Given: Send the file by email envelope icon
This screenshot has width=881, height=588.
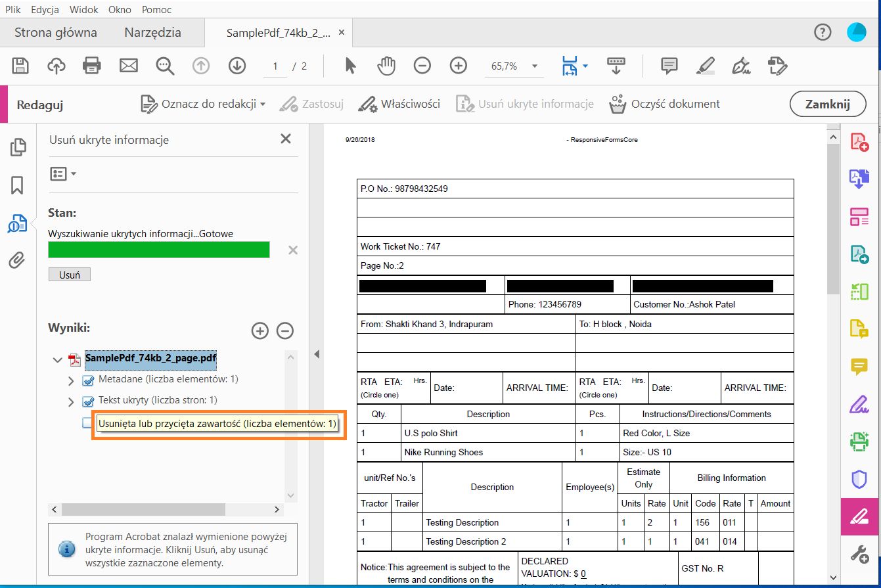Looking at the screenshot, I should click(128, 66).
